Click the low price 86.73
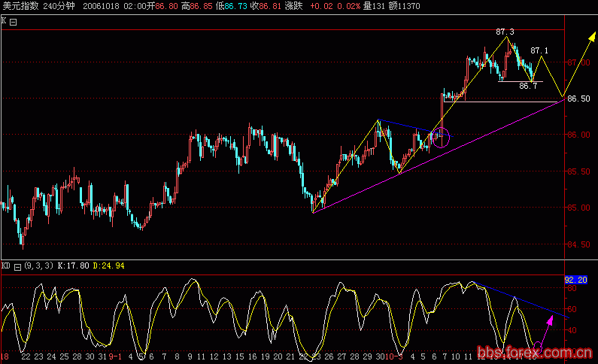Viewport: 598px width, 364px height. pyautogui.click(x=235, y=6)
